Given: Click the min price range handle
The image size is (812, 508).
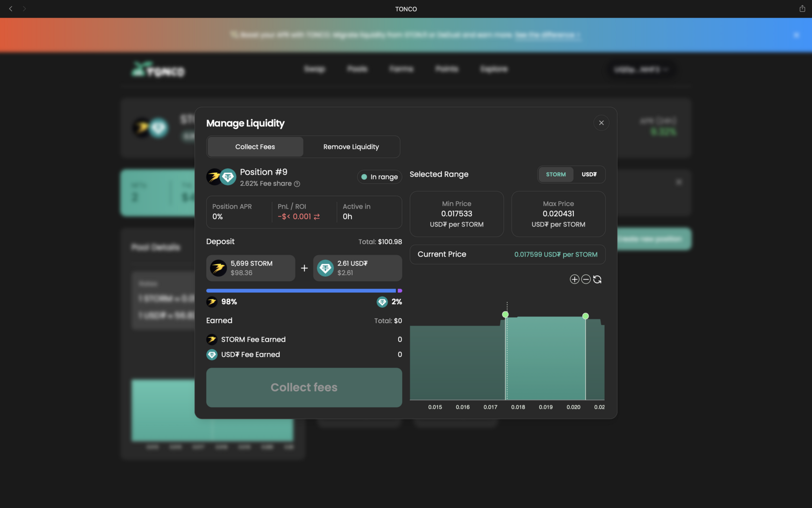Looking at the screenshot, I should point(506,314).
